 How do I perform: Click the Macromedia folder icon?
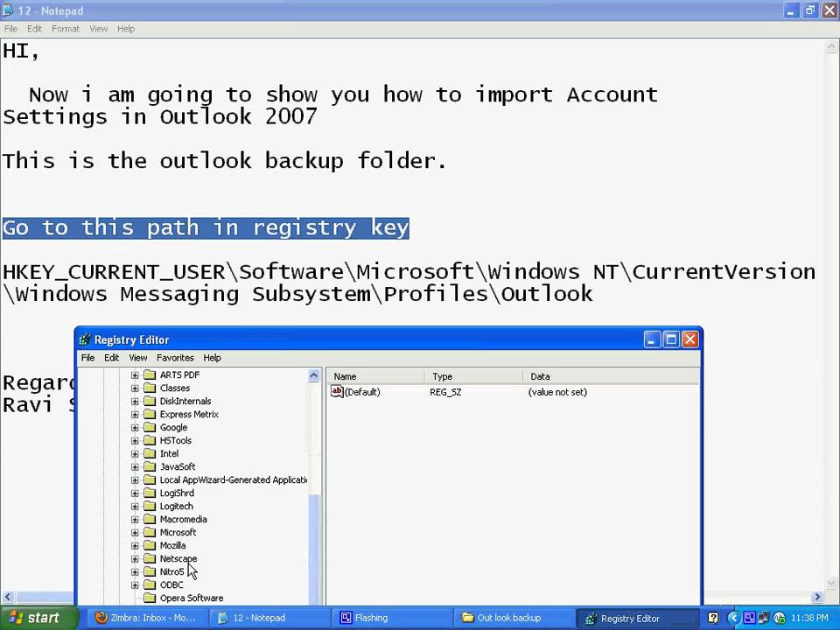150,519
